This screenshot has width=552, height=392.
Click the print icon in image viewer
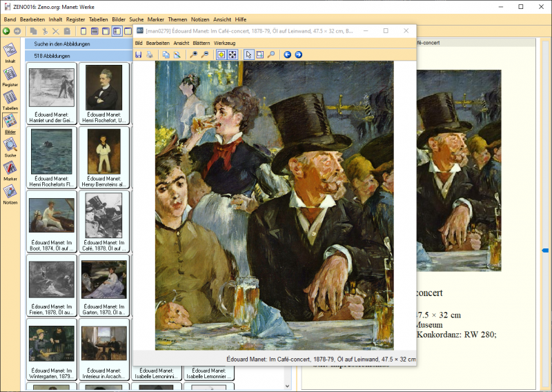pos(148,55)
